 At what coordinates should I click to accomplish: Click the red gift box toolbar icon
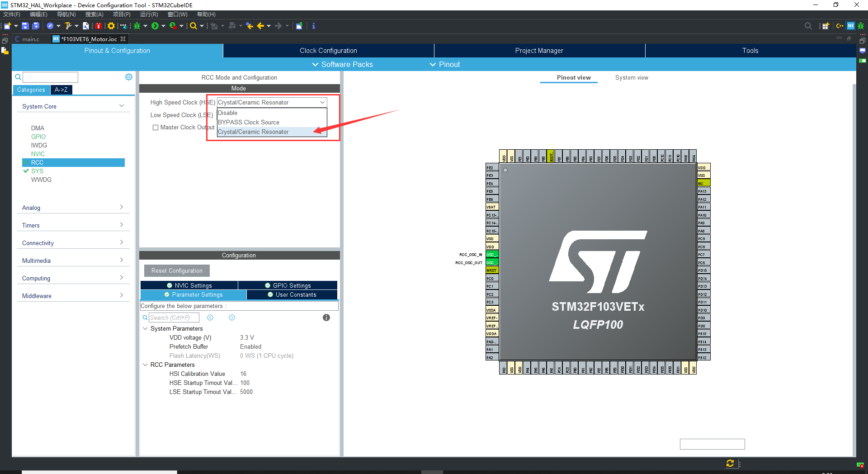point(98,26)
